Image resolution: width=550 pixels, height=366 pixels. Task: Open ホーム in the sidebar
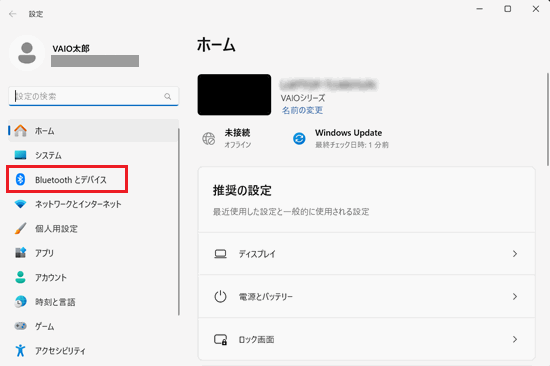coord(93,131)
